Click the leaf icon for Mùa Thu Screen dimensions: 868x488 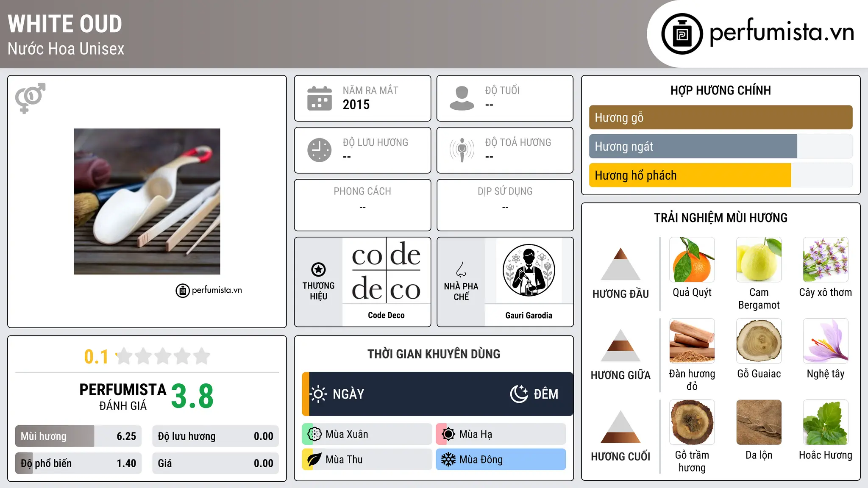point(314,460)
